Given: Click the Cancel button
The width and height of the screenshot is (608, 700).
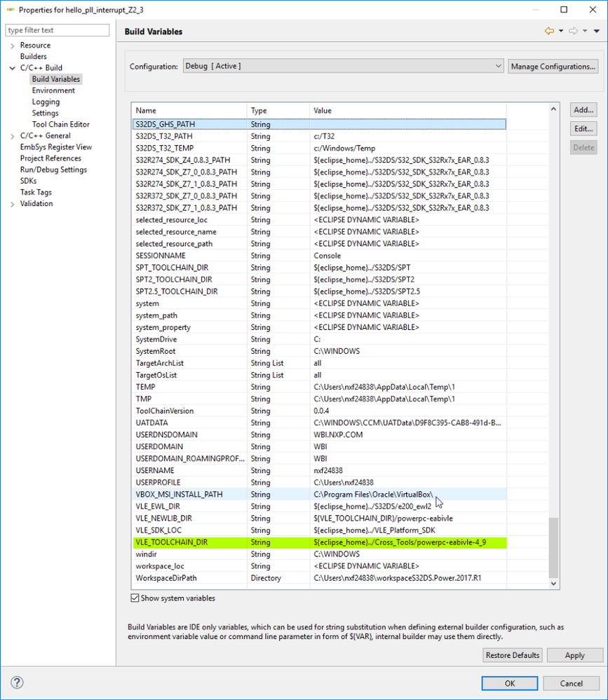Looking at the screenshot, I should pyautogui.click(x=571, y=683).
